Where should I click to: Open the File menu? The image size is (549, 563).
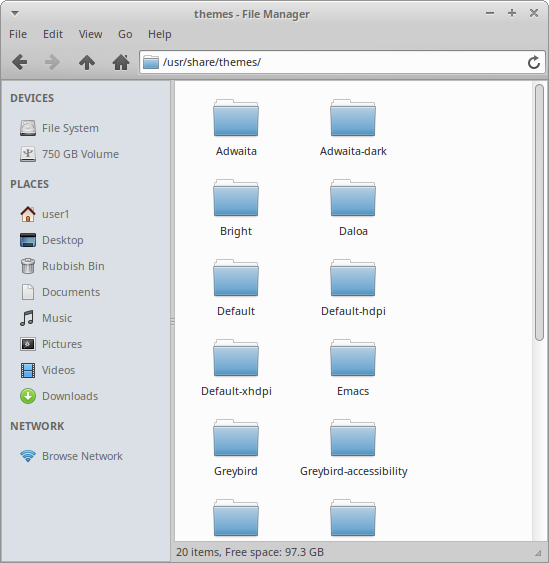pos(18,34)
